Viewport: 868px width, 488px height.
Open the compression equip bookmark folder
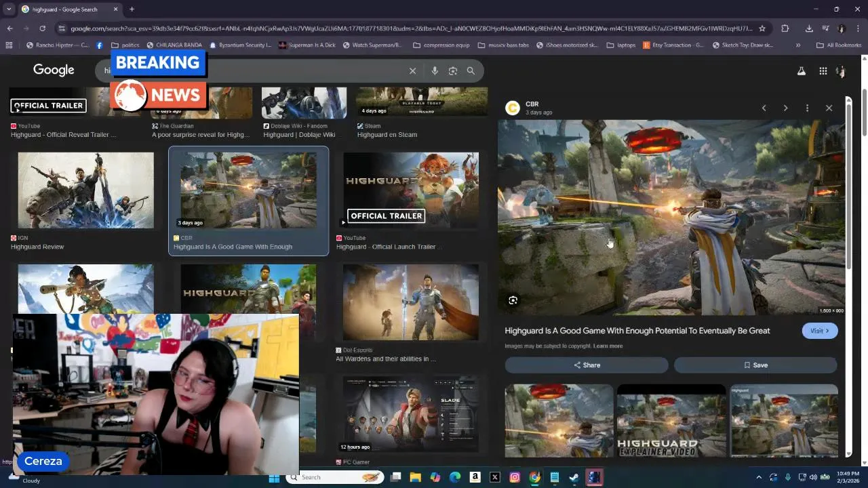pos(440,45)
